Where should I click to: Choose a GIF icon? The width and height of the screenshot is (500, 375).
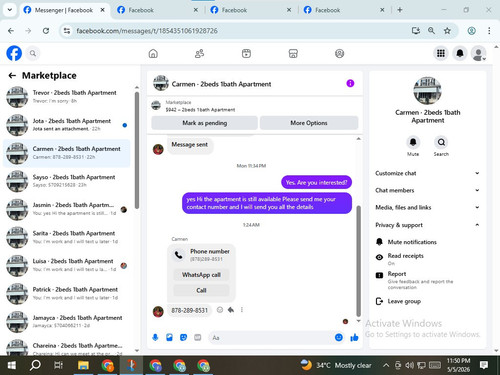(x=198, y=338)
